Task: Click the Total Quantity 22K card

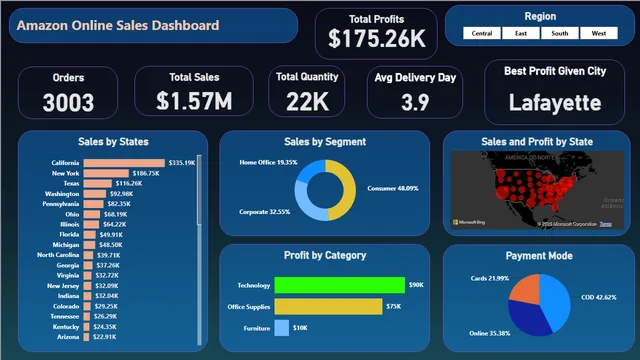Action: click(307, 91)
